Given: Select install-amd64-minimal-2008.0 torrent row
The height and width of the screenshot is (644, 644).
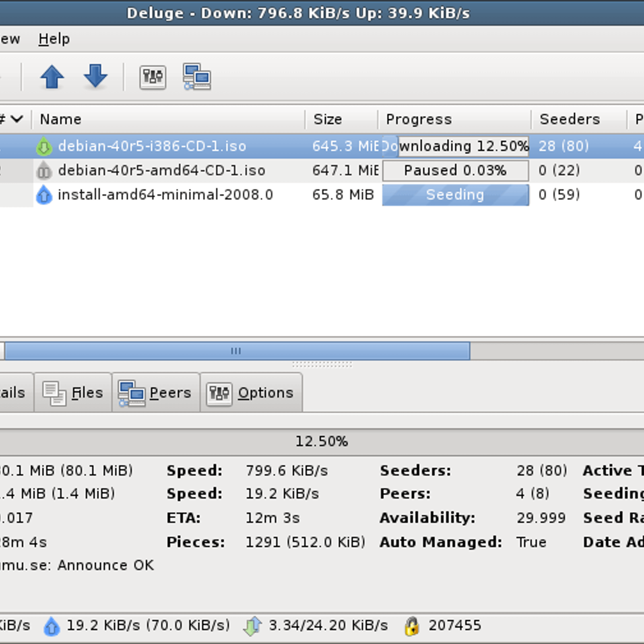Looking at the screenshot, I should [x=322, y=195].
